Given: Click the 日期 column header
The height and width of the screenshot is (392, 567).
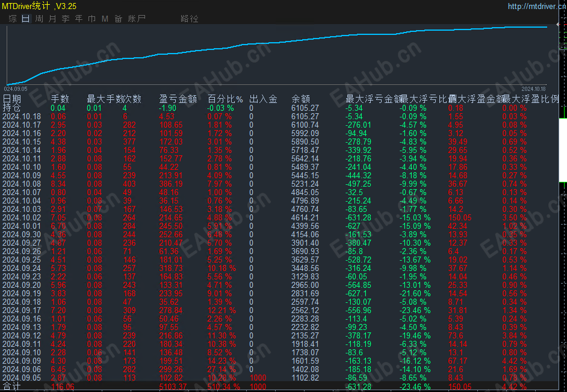Looking at the screenshot, I should tap(12, 99).
